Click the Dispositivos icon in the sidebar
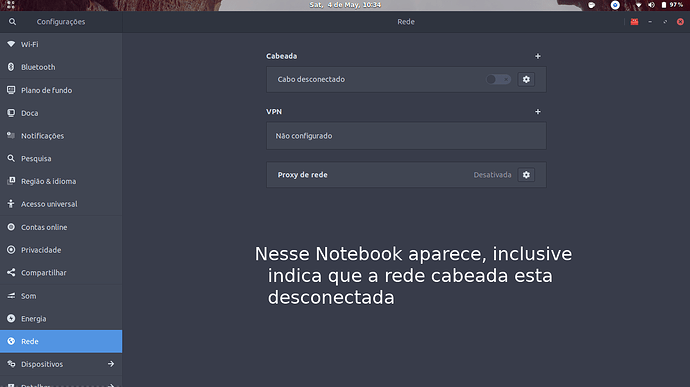 pos(11,364)
